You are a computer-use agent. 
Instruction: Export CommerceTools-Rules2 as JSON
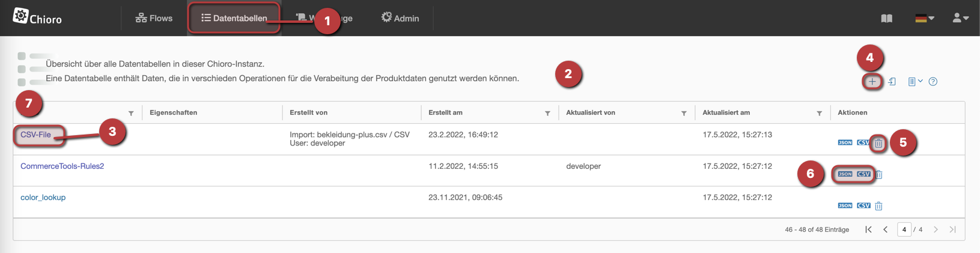tap(845, 174)
